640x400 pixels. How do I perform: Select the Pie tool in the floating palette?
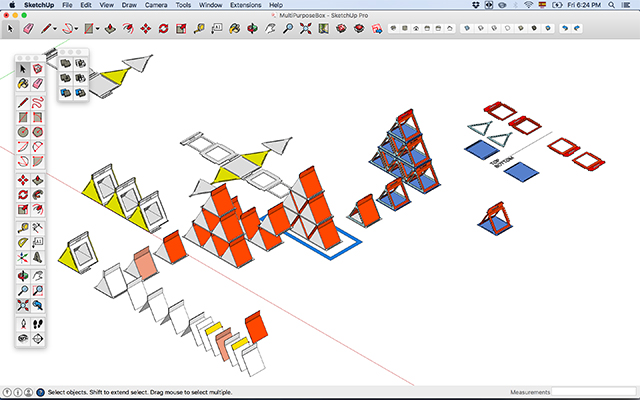[x=38, y=162]
